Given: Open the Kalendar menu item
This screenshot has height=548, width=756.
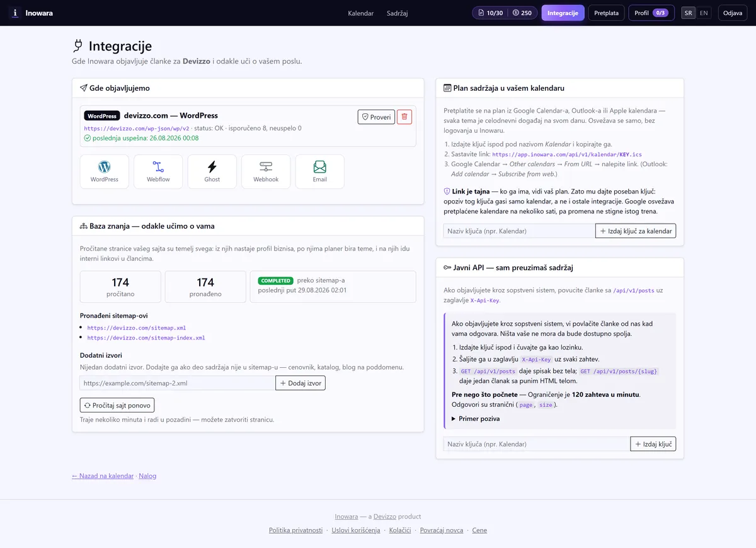Looking at the screenshot, I should [x=360, y=13].
